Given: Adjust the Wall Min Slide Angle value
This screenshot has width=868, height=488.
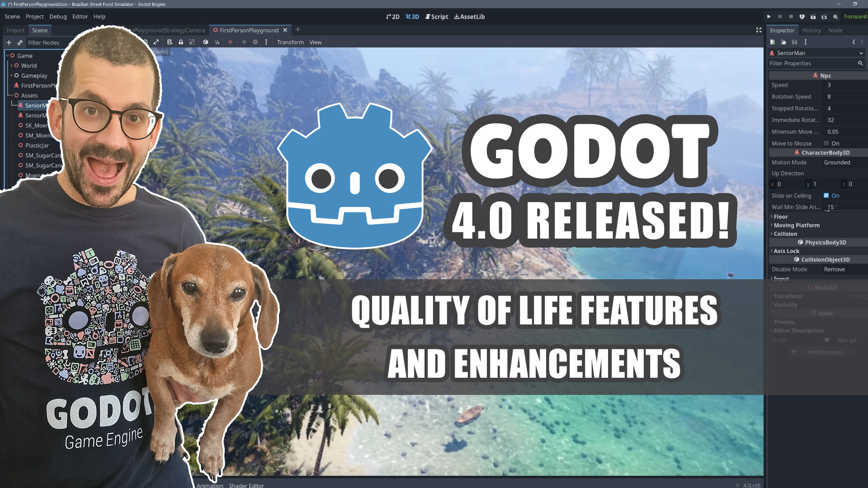Looking at the screenshot, I should (831, 207).
